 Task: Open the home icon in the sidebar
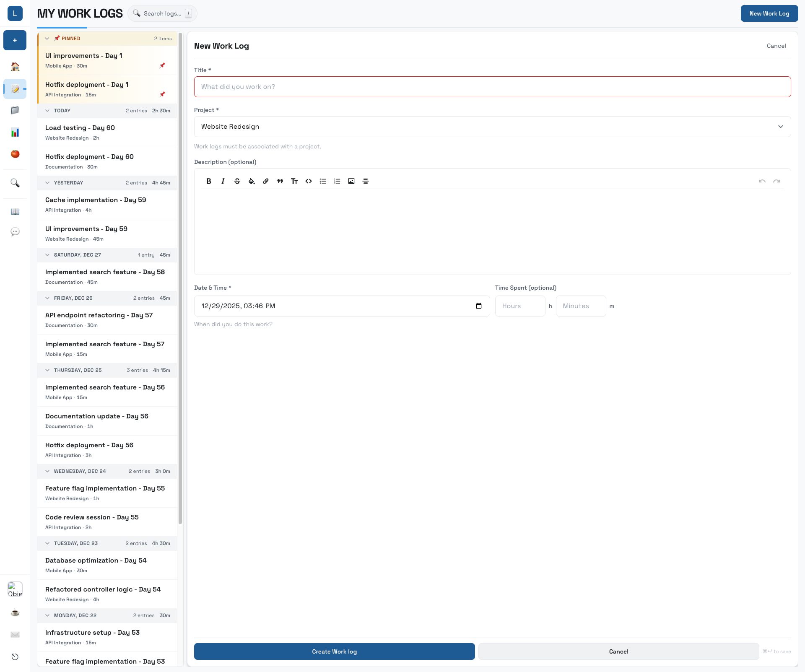pyautogui.click(x=15, y=67)
